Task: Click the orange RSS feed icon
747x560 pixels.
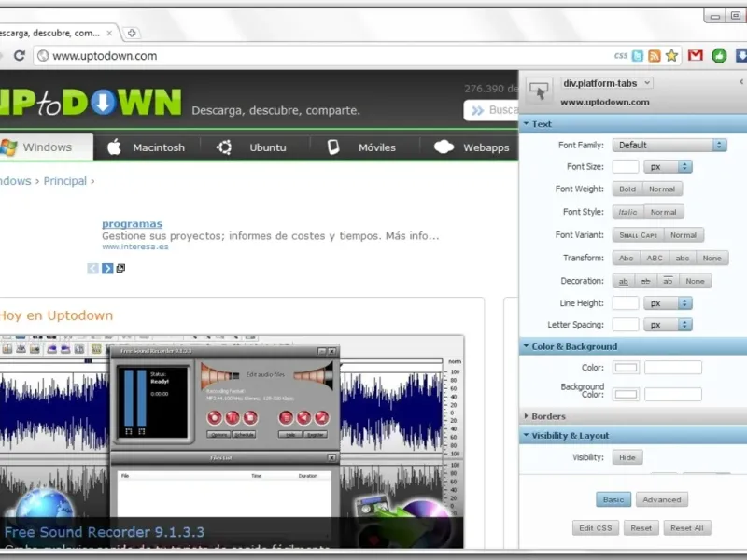Action: coord(655,56)
